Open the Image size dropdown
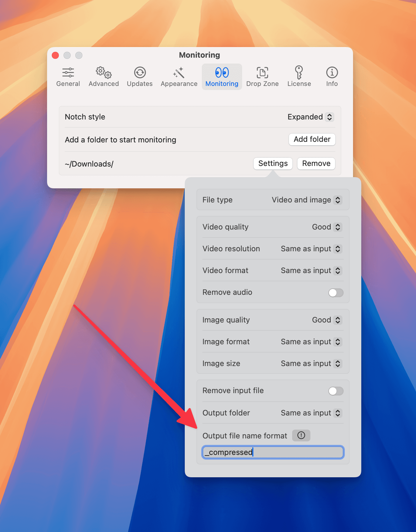The height and width of the screenshot is (532, 416). point(311,364)
